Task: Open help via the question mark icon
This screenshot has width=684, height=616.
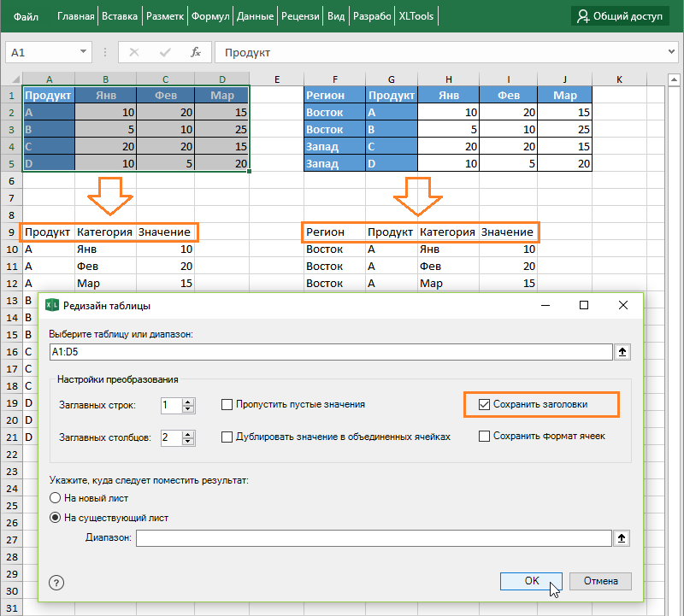Action: [57, 582]
